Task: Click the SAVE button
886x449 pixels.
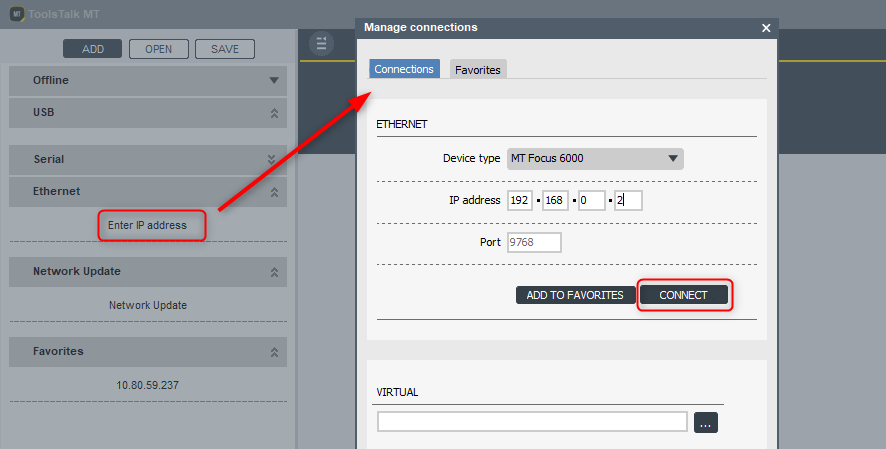Action: (225, 49)
